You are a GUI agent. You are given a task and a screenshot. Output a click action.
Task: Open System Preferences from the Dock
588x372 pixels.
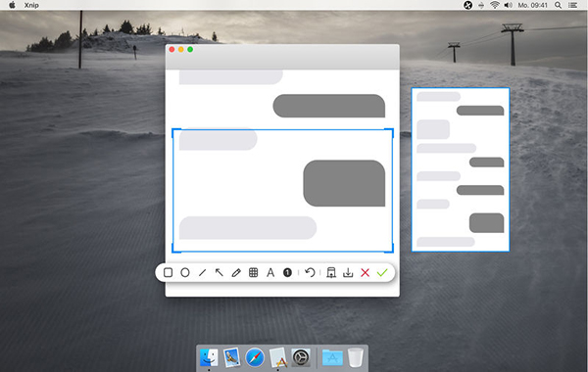(x=301, y=357)
